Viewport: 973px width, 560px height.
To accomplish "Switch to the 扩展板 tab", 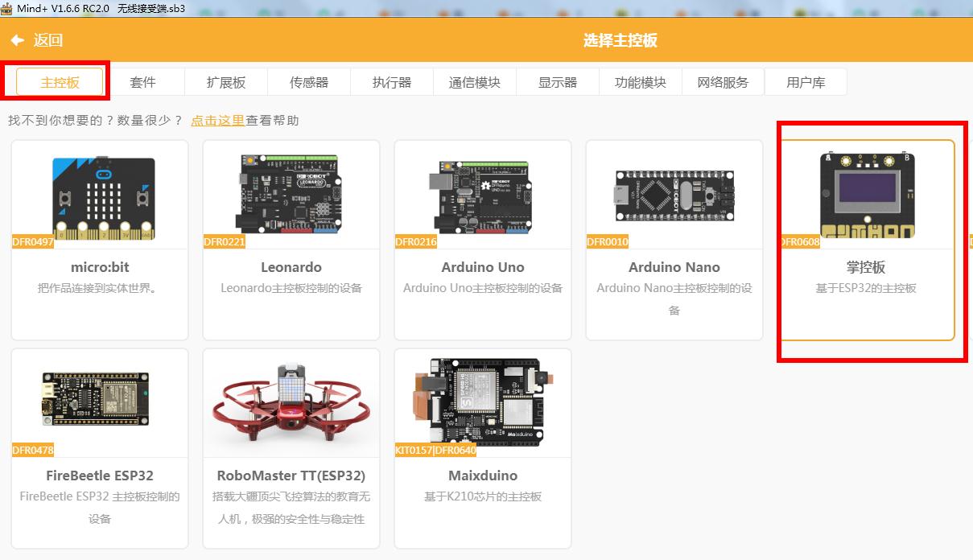I will click(226, 82).
